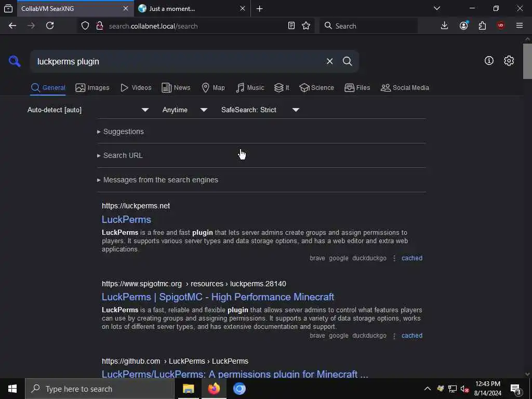The image size is (532, 399).
Task: Open the Firefox View icon
Action: [x=8, y=9]
